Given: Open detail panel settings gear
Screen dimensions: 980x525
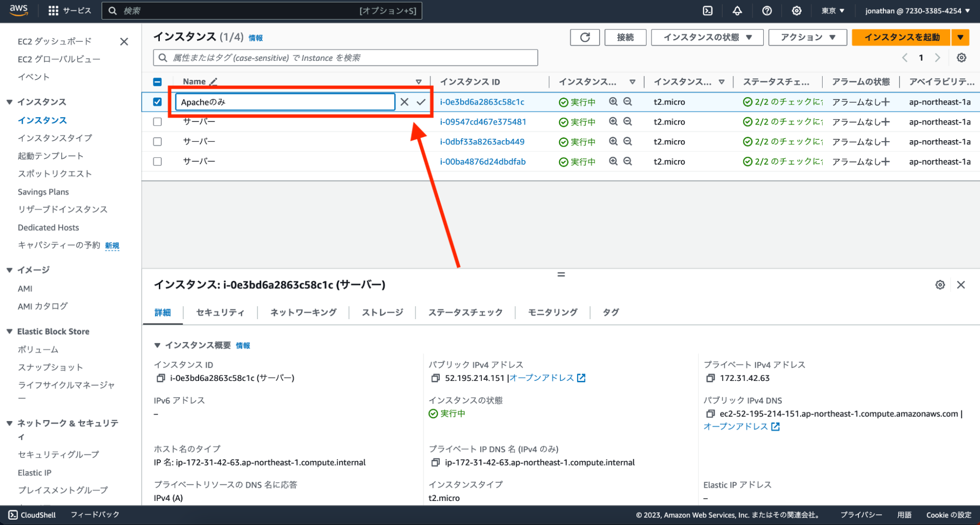Looking at the screenshot, I should pos(940,285).
